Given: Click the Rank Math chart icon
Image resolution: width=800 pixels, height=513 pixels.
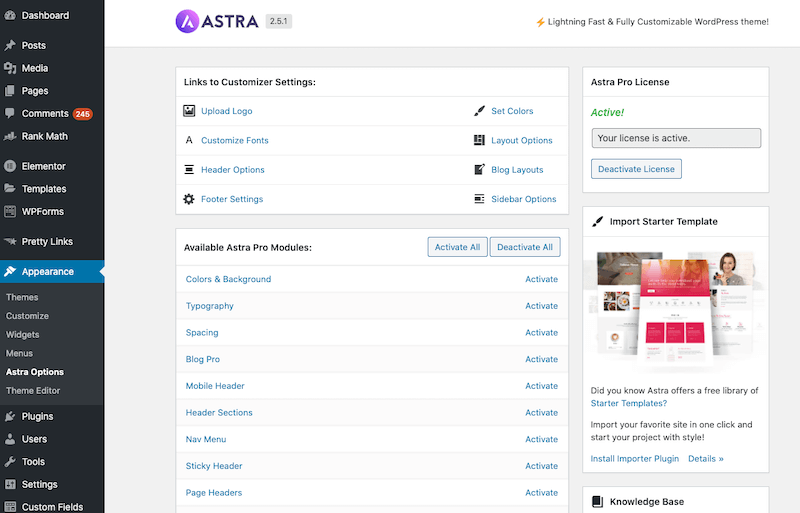Looking at the screenshot, I should click(x=10, y=136).
